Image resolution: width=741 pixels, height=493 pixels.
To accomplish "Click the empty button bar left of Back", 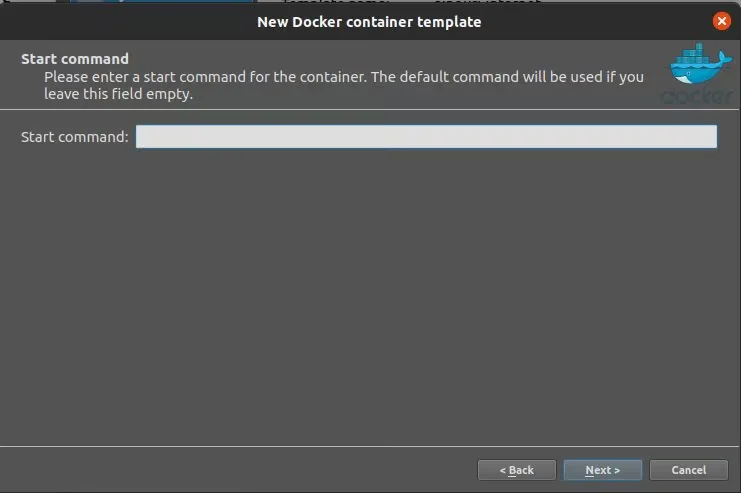I will coord(240,470).
